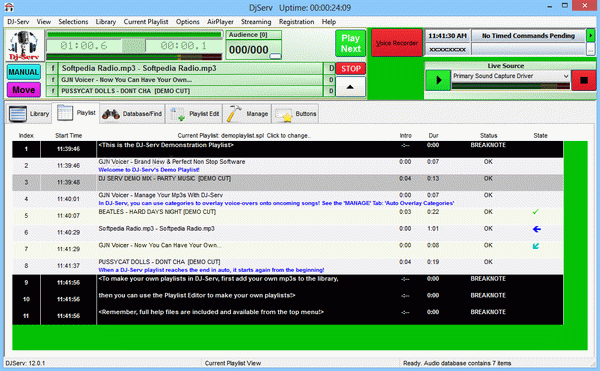Click the remaining time 00:00.1 display
Viewport: 600px width, 371px height.
click(x=184, y=46)
